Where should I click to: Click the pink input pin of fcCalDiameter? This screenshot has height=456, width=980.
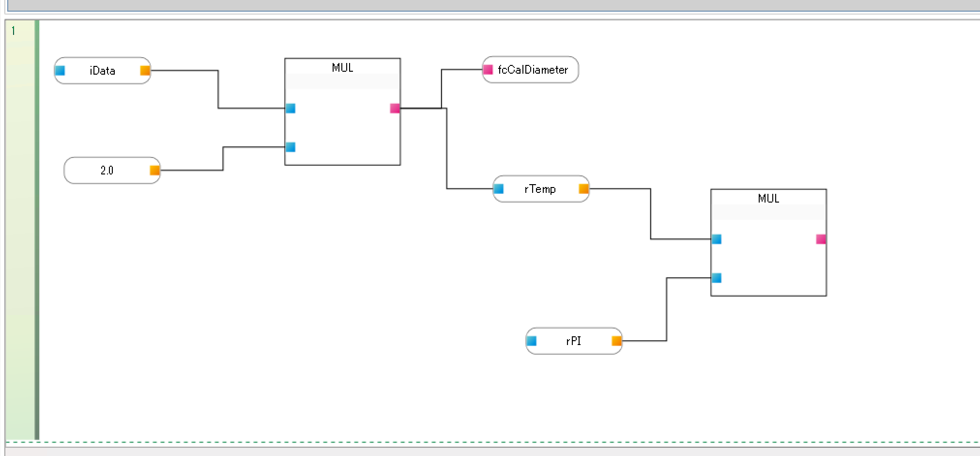click(488, 70)
